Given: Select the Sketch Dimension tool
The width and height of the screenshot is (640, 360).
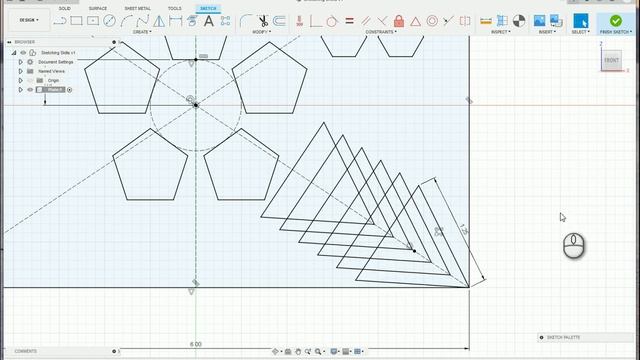Looking at the screenshot, I should (x=176, y=21).
